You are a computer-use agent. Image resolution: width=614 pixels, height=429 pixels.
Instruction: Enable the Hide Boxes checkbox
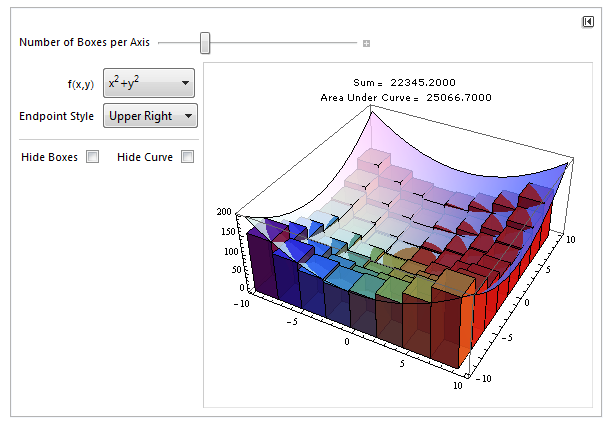93,157
